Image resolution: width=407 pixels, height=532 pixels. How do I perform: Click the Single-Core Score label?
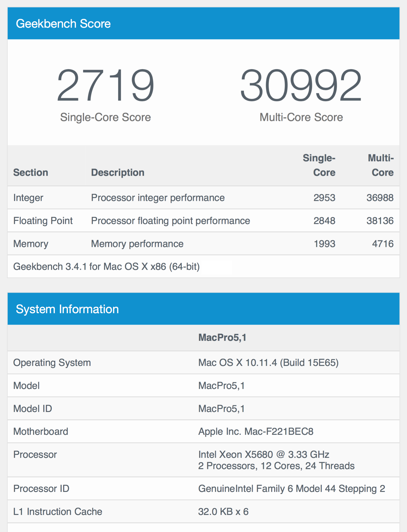[x=105, y=117]
